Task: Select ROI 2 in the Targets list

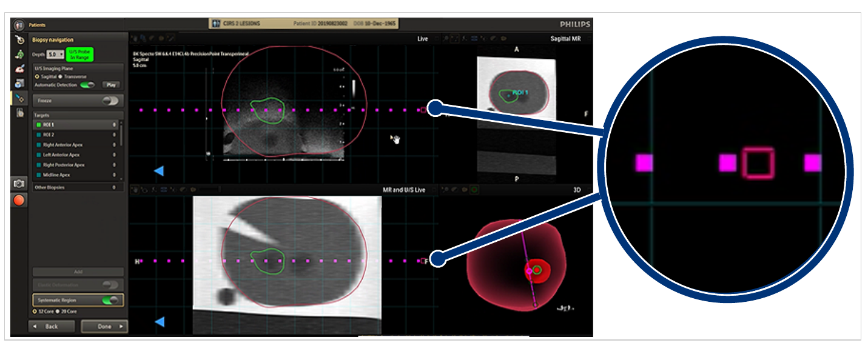Action: click(75, 135)
